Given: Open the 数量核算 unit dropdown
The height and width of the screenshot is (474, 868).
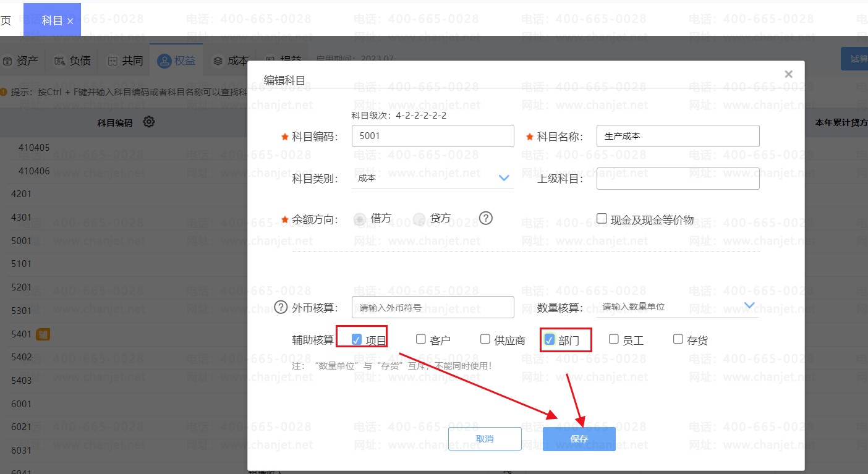Looking at the screenshot, I should (678, 307).
